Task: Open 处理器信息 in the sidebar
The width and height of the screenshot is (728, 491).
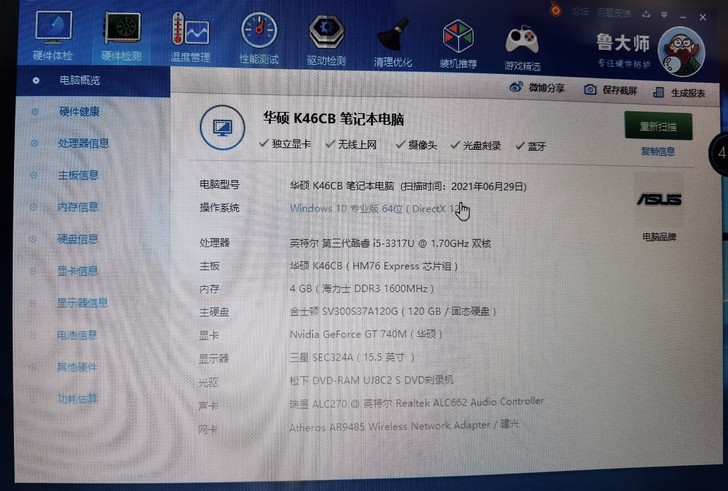Action: tap(83, 143)
